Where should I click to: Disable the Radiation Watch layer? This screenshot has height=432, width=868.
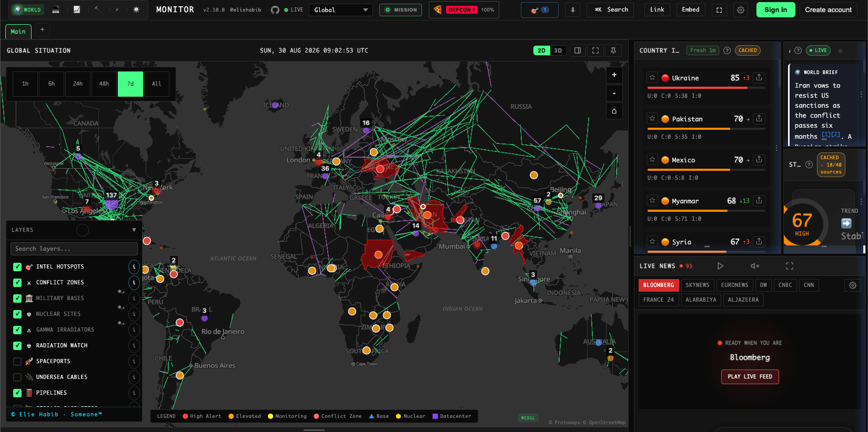pos(17,346)
